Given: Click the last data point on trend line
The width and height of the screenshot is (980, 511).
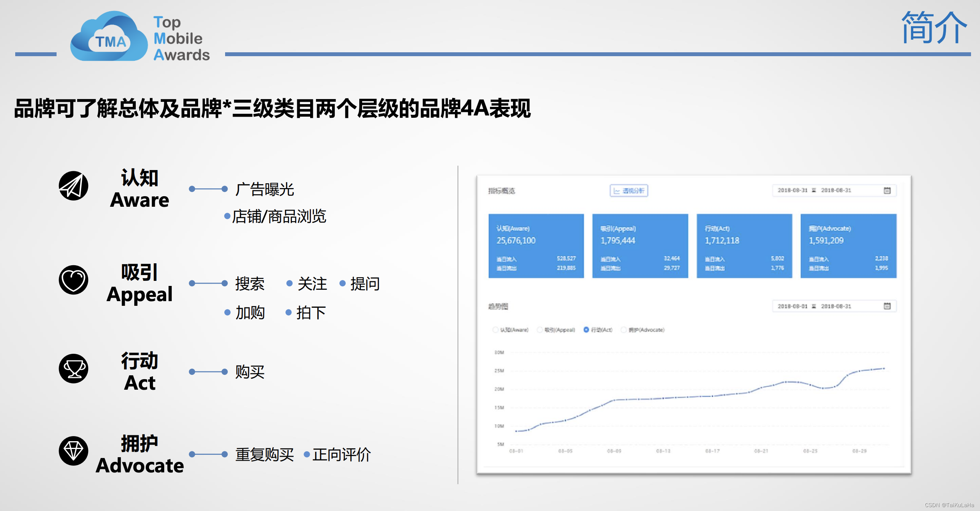Looking at the screenshot, I should coord(884,368).
